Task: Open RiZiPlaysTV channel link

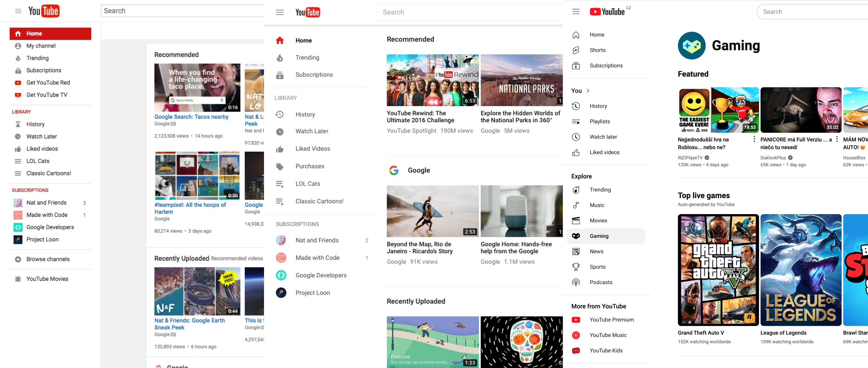Action: tap(690, 158)
